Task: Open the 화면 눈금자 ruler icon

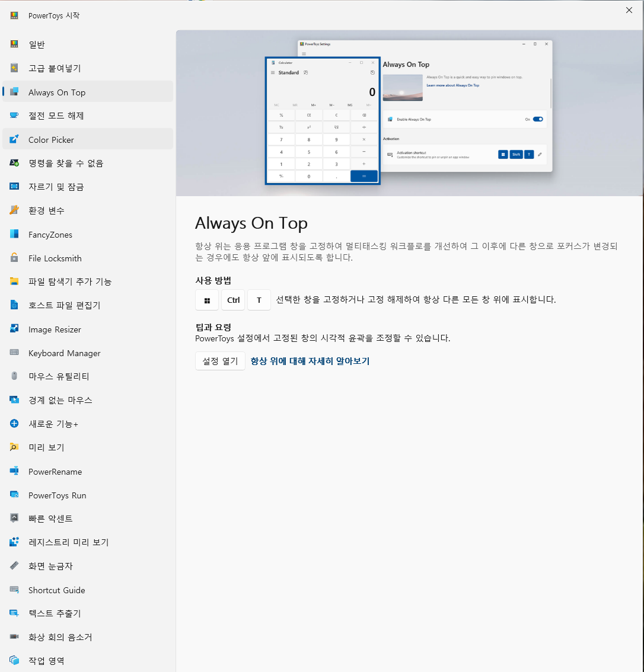Action: [14, 566]
